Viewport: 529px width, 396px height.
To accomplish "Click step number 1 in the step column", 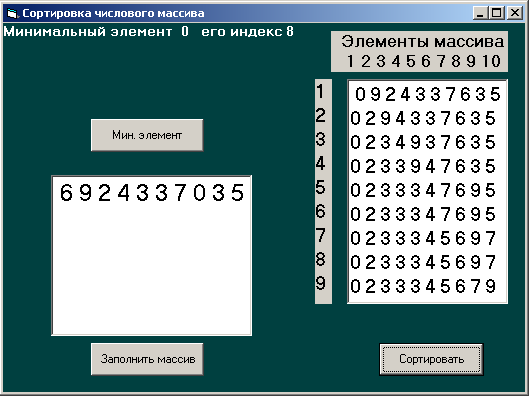I will (x=321, y=91).
